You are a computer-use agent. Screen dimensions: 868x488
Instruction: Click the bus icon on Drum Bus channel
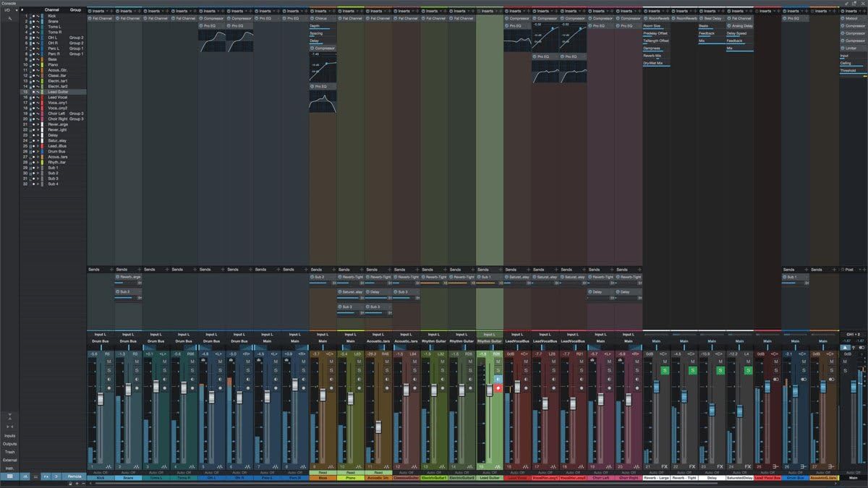coord(804,466)
